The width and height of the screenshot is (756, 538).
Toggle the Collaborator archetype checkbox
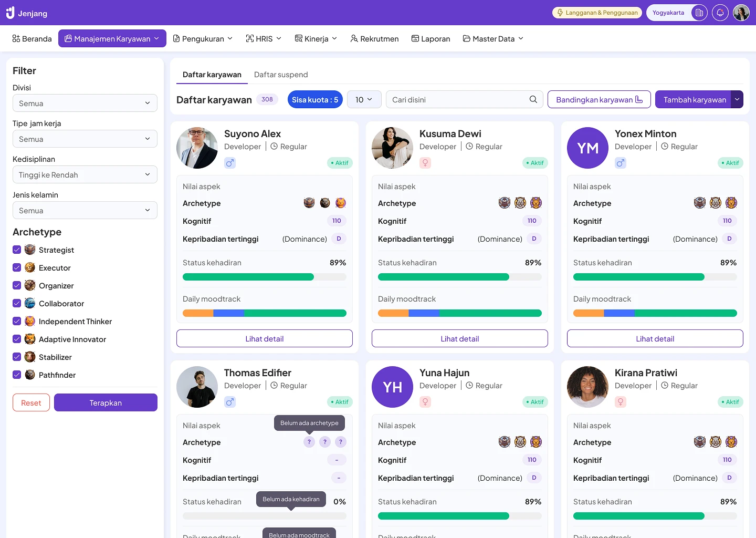click(x=17, y=303)
